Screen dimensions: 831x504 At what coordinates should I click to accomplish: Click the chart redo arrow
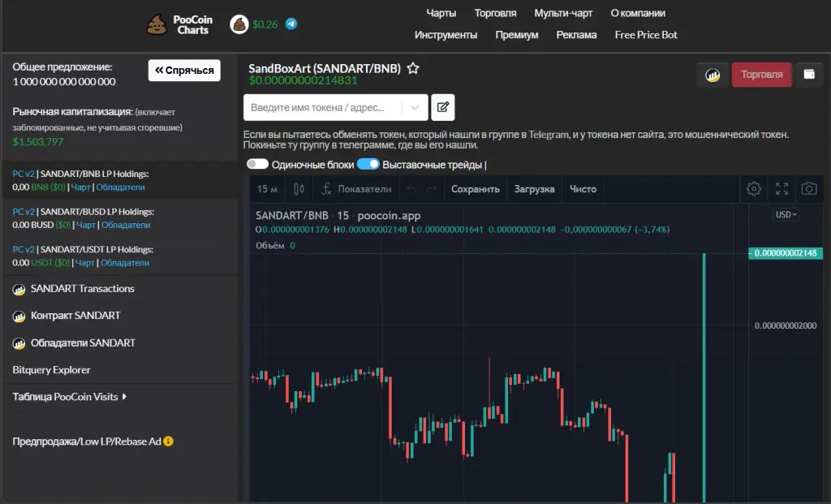click(x=431, y=189)
